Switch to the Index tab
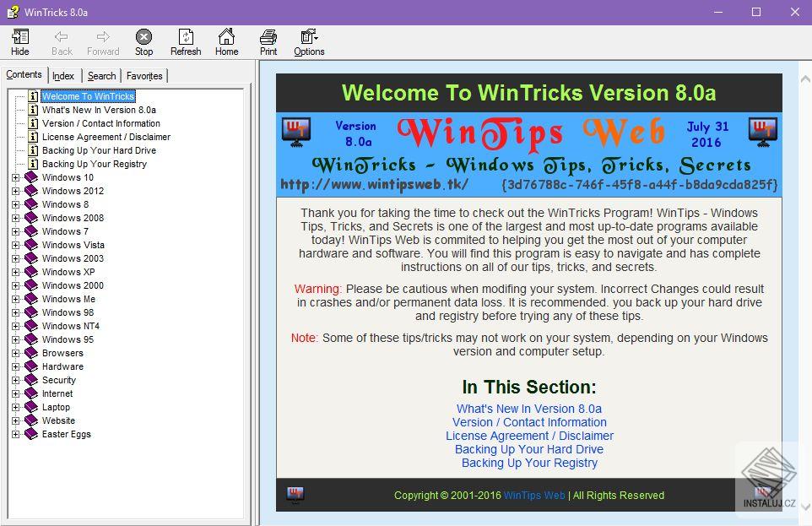Screen dimensions: 812x526 (63, 76)
